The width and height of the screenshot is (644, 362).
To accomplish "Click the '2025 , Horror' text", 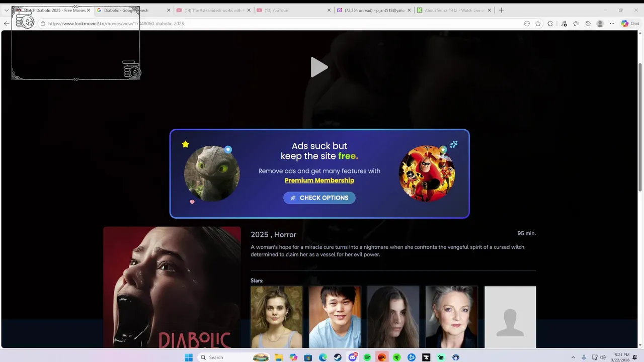I will pyautogui.click(x=273, y=235).
